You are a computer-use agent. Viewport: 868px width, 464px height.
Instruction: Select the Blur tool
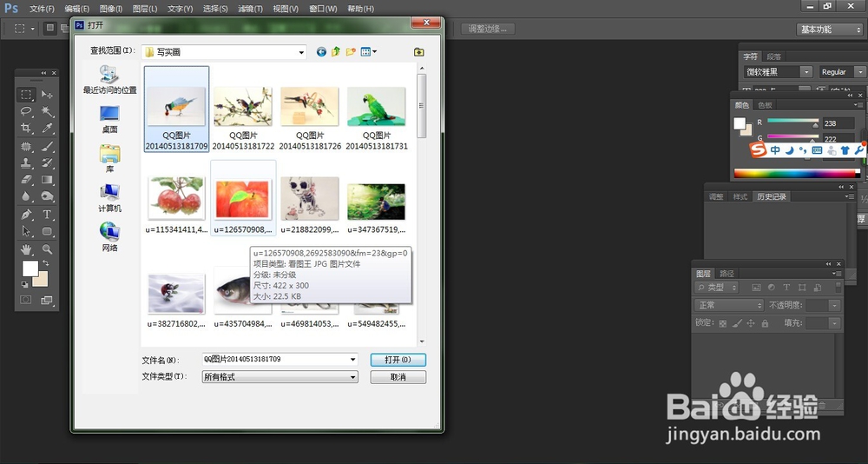[x=26, y=196]
